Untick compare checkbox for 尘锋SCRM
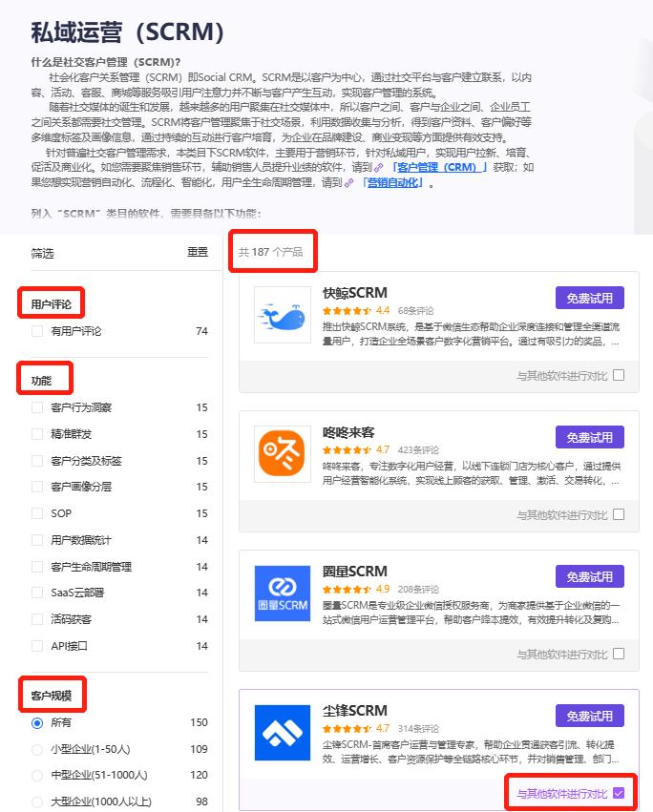This screenshot has height=812, width=653. pyautogui.click(x=619, y=793)
